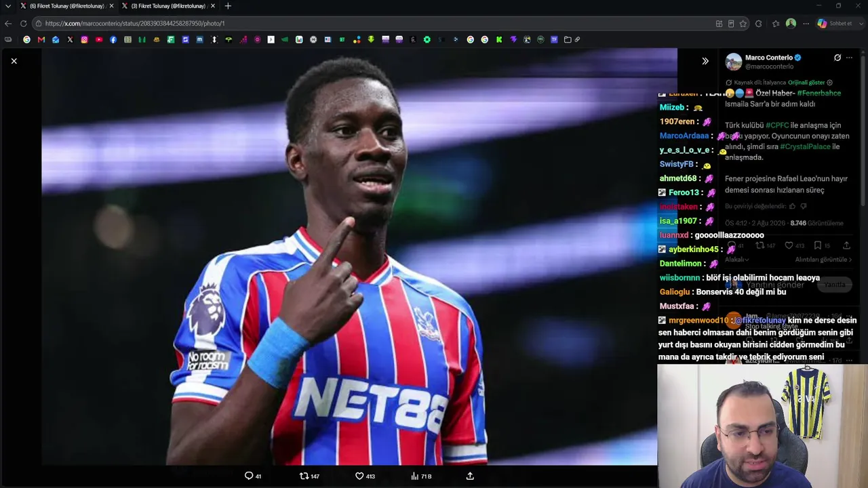
Task: Open a new browser tab
Action: coord(228,6)
